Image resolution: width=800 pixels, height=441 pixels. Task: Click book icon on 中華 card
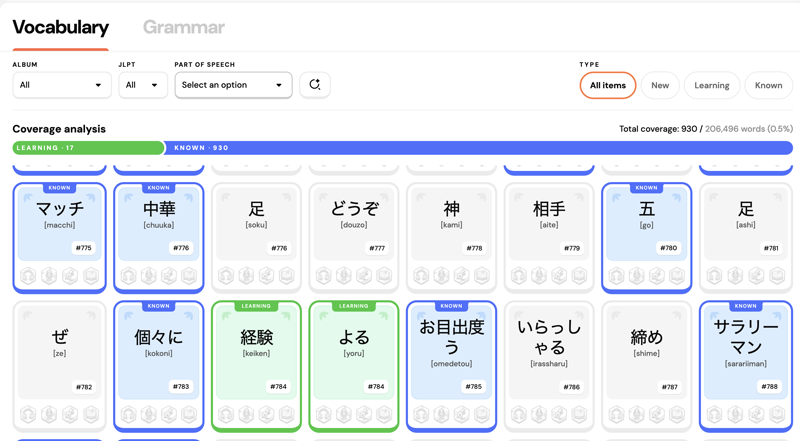189,276
